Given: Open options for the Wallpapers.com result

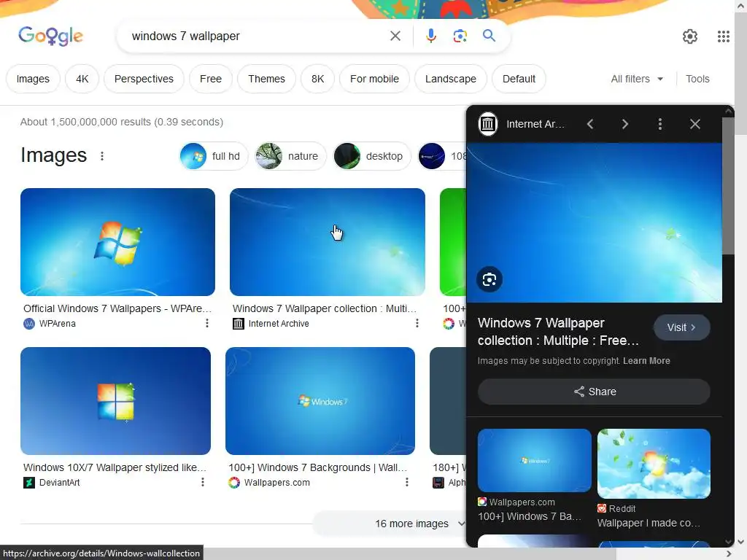Looking at the screenshot, I should pos(407,483).
